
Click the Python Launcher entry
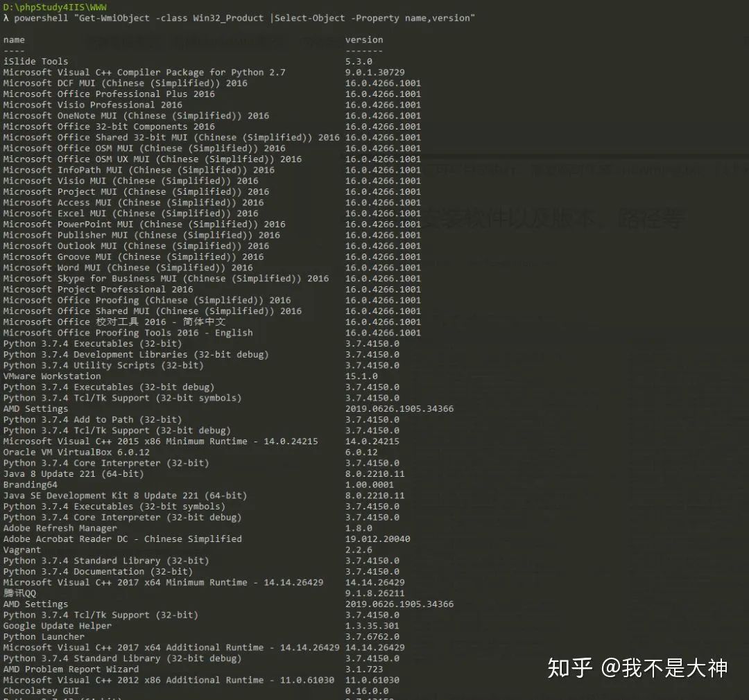(44, 637)
